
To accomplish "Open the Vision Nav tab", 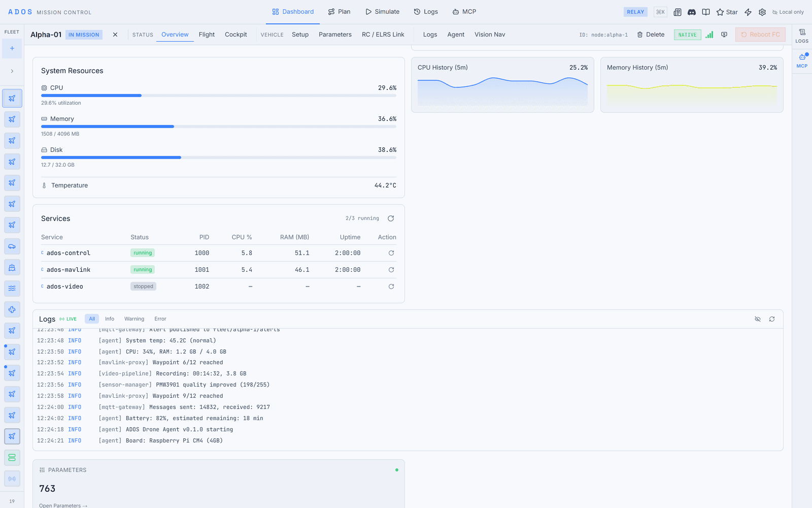I will pyautogui.click(x=490, y=35).
